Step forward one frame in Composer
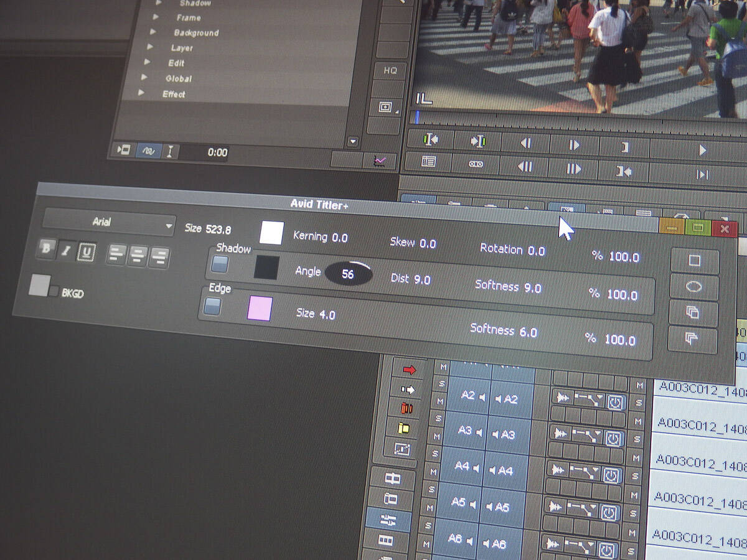Image resolution: width=747 pixels, height=560 pixels. [x=575, y=146]
